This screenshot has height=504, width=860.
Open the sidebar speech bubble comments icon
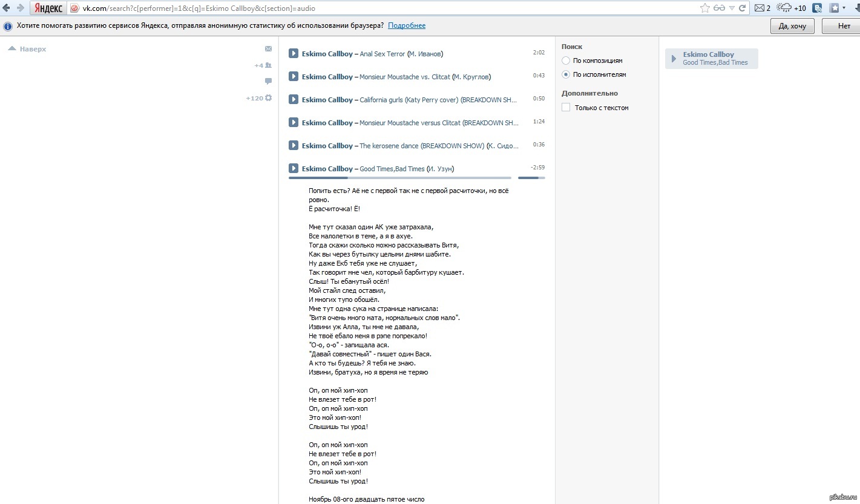pos(268,82)
